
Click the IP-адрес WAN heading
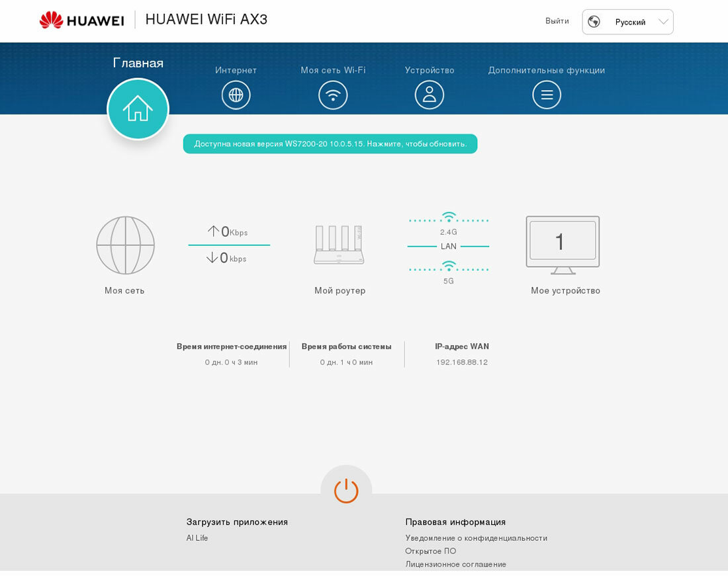[x=462, y=347]
